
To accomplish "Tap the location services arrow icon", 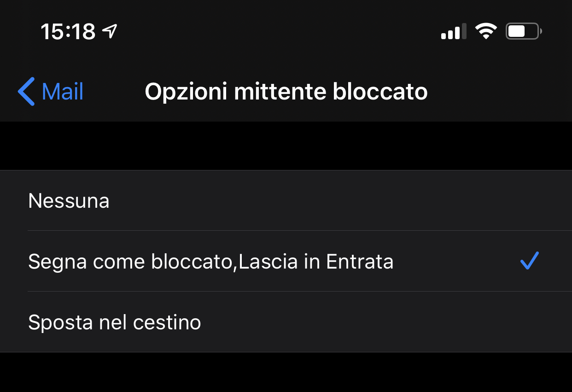I will [110, 31].
